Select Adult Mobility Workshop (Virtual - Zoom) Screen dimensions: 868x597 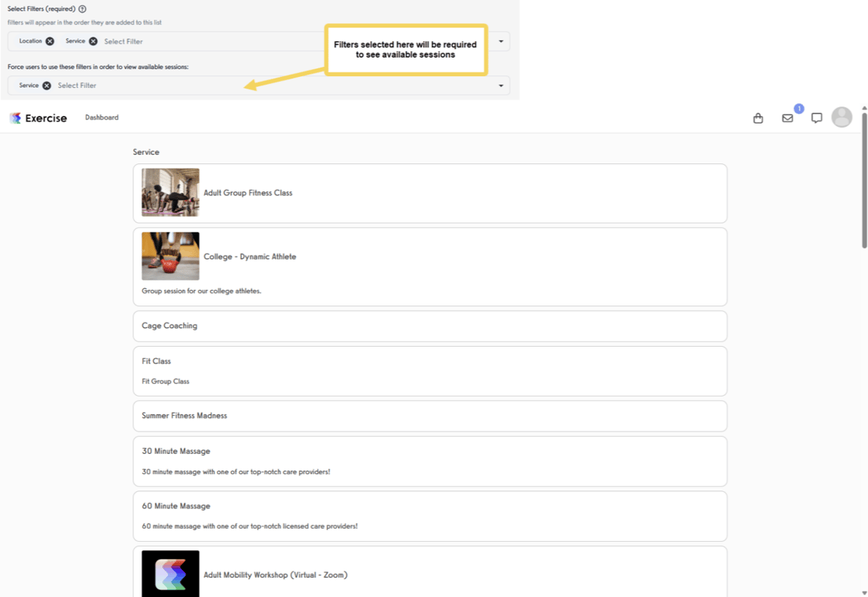[431, 571]
